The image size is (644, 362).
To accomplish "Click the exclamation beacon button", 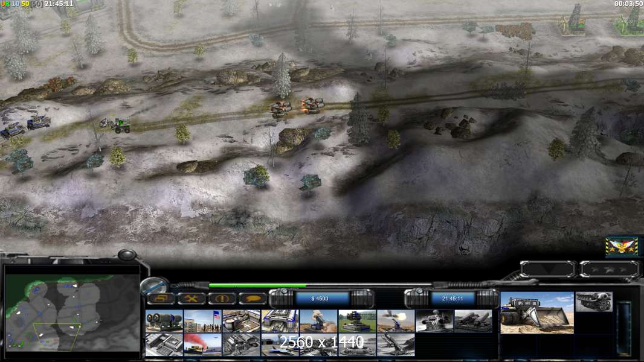I will (x=222, y=299).
